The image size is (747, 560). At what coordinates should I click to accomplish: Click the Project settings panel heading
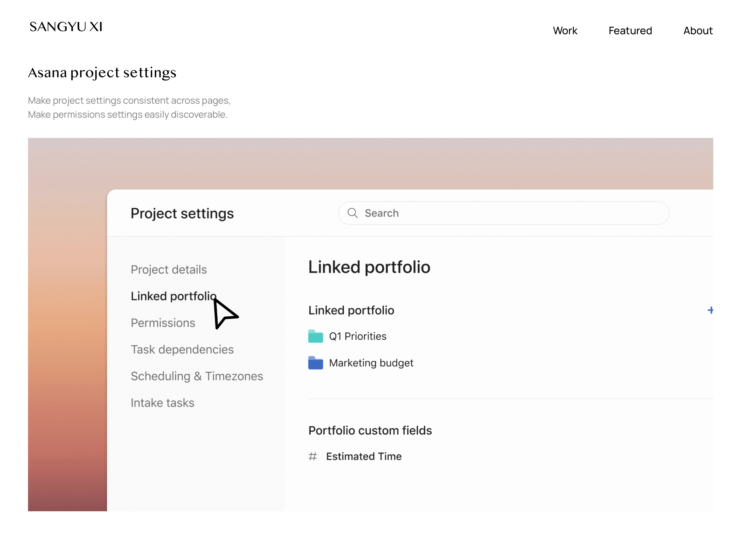coord(182,213)
